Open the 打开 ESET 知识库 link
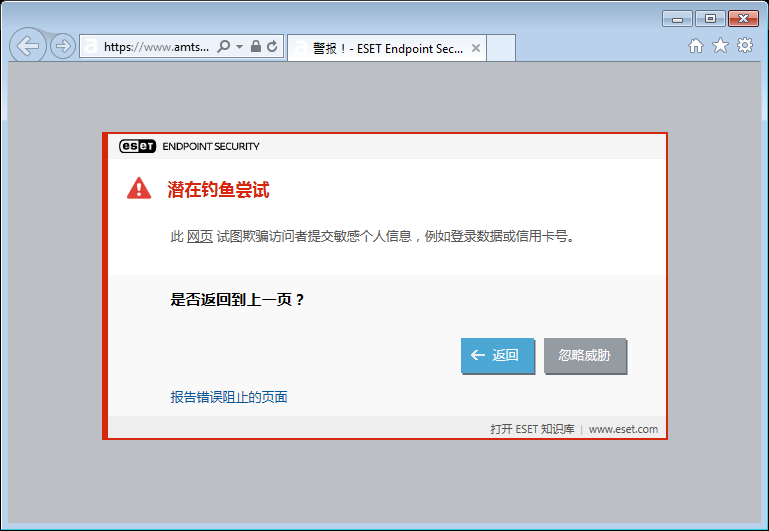Viewport: 769px width, 531px height. pos(532,429)
